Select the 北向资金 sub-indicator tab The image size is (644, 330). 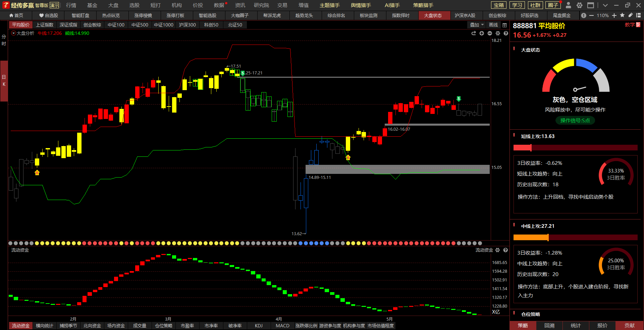coord(92,326)
